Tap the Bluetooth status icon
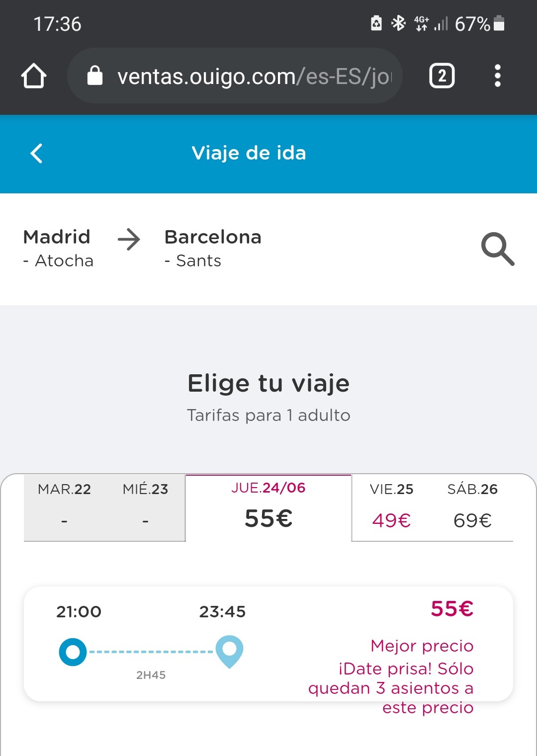 398,23
